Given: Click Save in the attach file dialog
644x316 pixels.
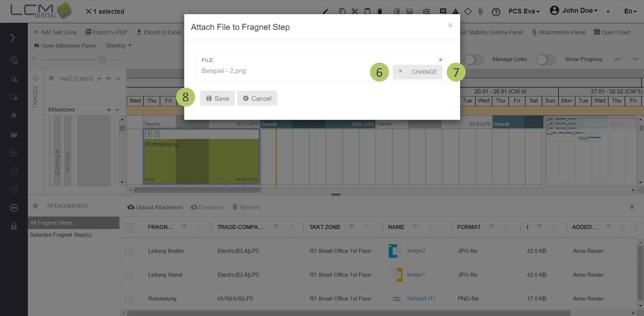Looking at the screenshot, I should pyautogui.click(x=217, y=98).
